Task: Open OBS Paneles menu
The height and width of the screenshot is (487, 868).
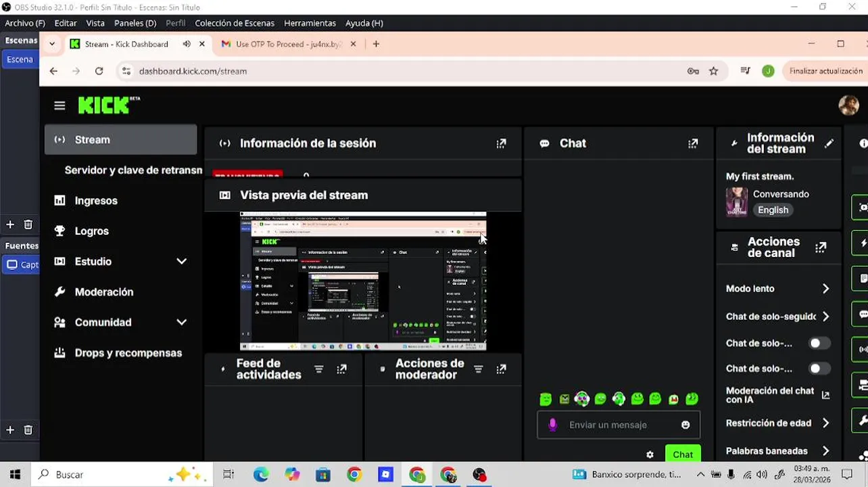Action: pos(135,23)
